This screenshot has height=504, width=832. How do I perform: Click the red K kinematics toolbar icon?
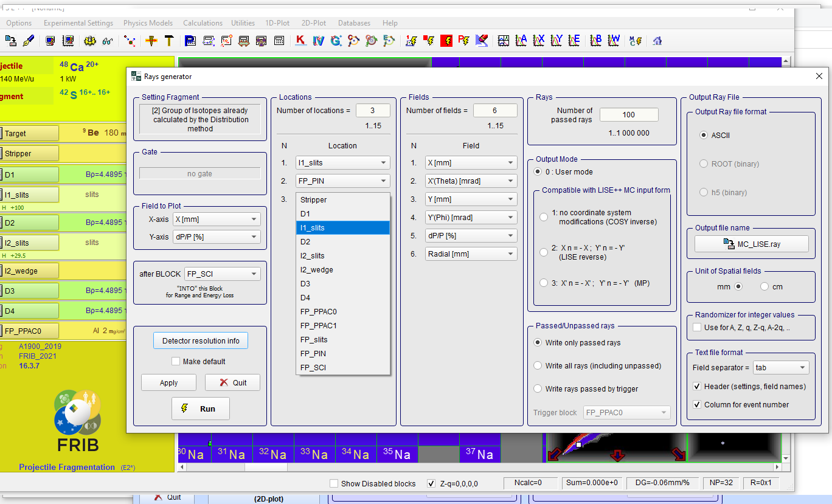tap(300, 41)
